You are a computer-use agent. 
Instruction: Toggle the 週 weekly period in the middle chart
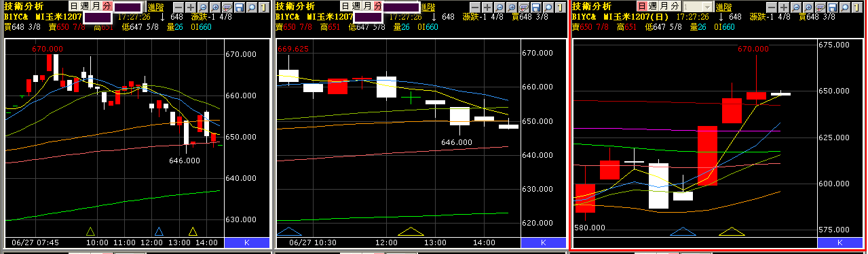coord(356,6)
